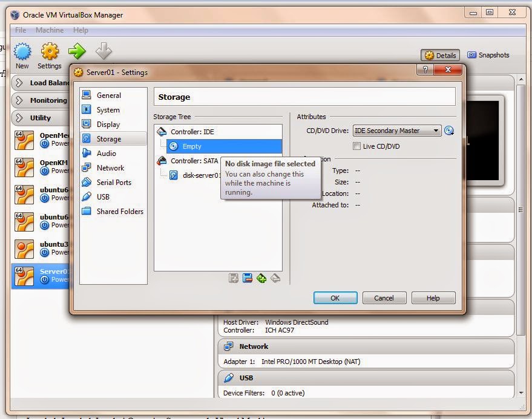532x419 pixels.
Task: Click the Remove attachment icon
Action: click(275, 278)
